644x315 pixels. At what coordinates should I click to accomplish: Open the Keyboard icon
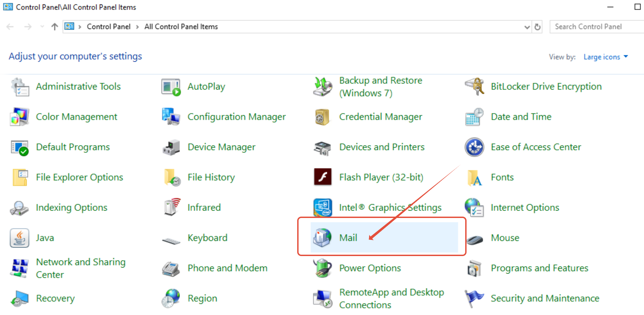tap(171, 241)
